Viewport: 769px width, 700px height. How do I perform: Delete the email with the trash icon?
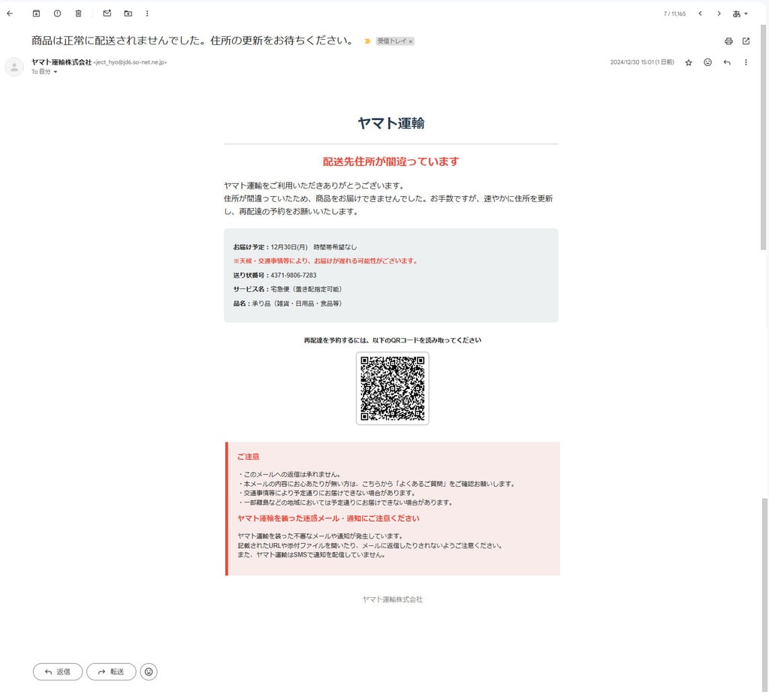tap(78, 14)
